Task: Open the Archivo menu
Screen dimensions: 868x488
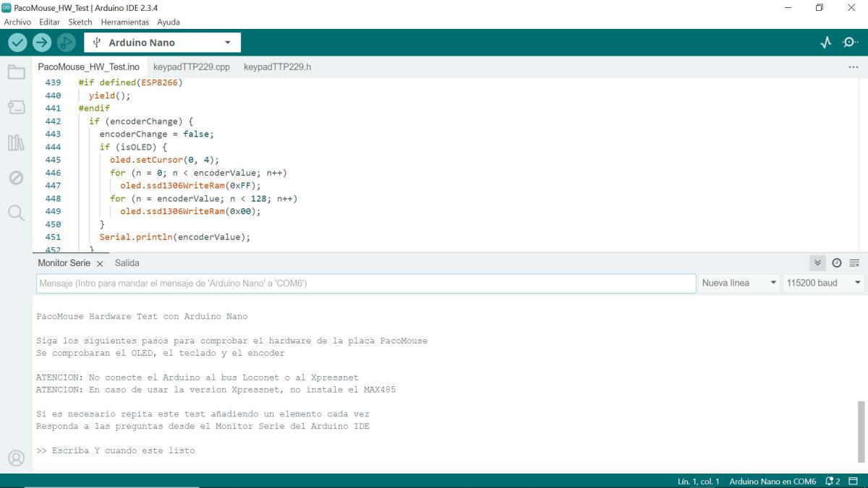Action: (17, 22)
